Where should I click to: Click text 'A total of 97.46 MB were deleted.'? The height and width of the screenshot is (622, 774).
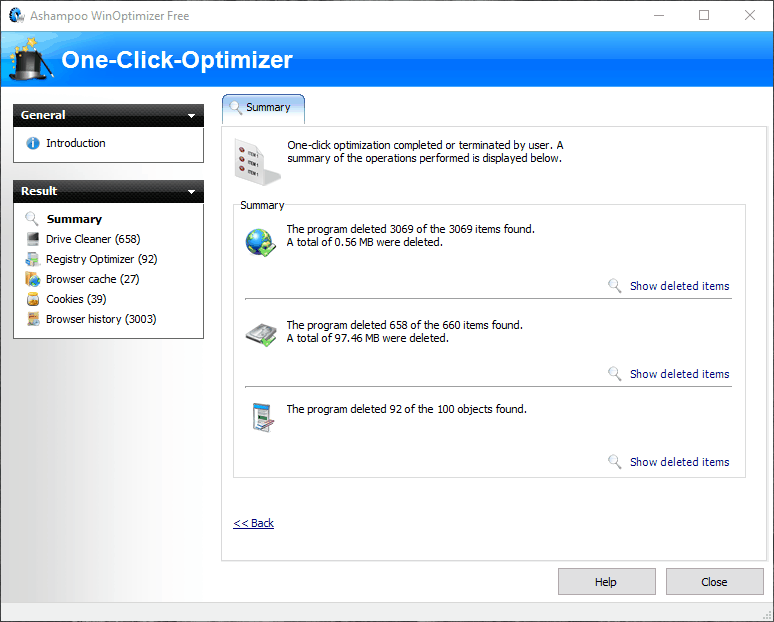point(367,338)
